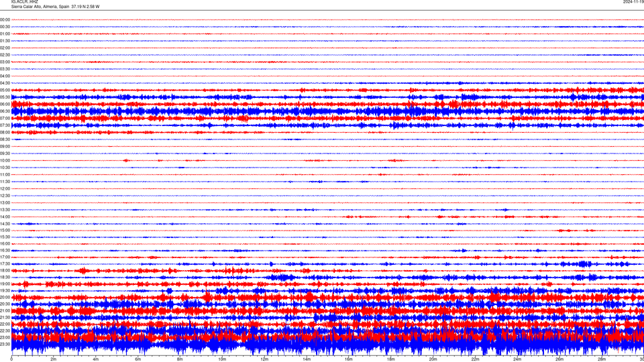Click the 16:30 time label

click(x=5, y=250)
